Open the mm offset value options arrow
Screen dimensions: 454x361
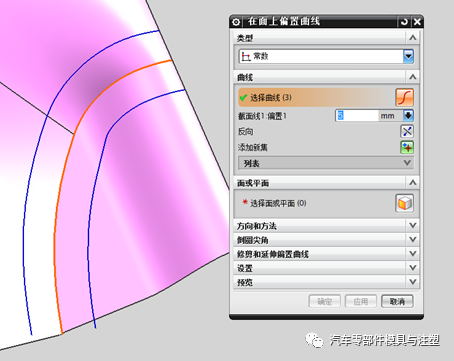tap(408, 116)
